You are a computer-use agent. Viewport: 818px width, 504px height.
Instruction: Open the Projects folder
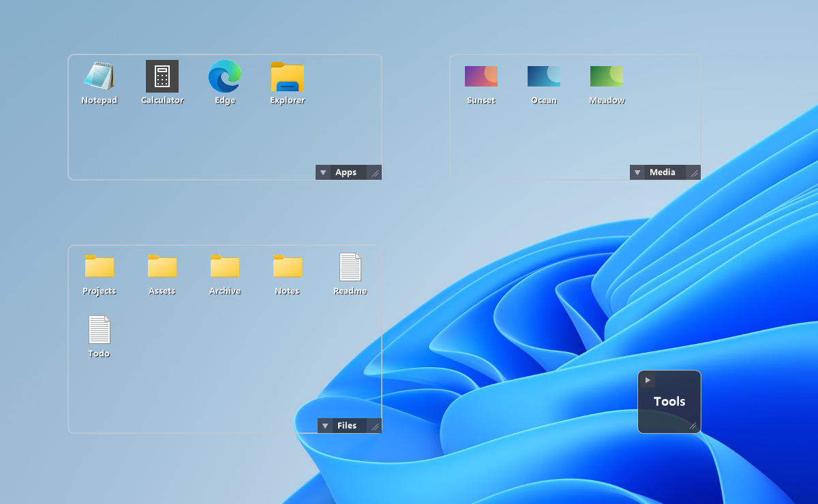pos(100,267)
